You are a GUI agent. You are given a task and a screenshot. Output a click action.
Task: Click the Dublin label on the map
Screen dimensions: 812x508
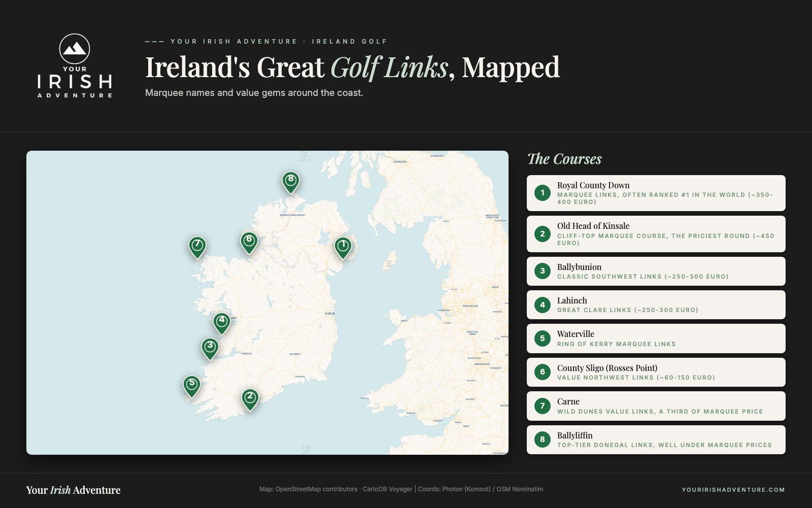pyautogui.click(x=330, y=314)
